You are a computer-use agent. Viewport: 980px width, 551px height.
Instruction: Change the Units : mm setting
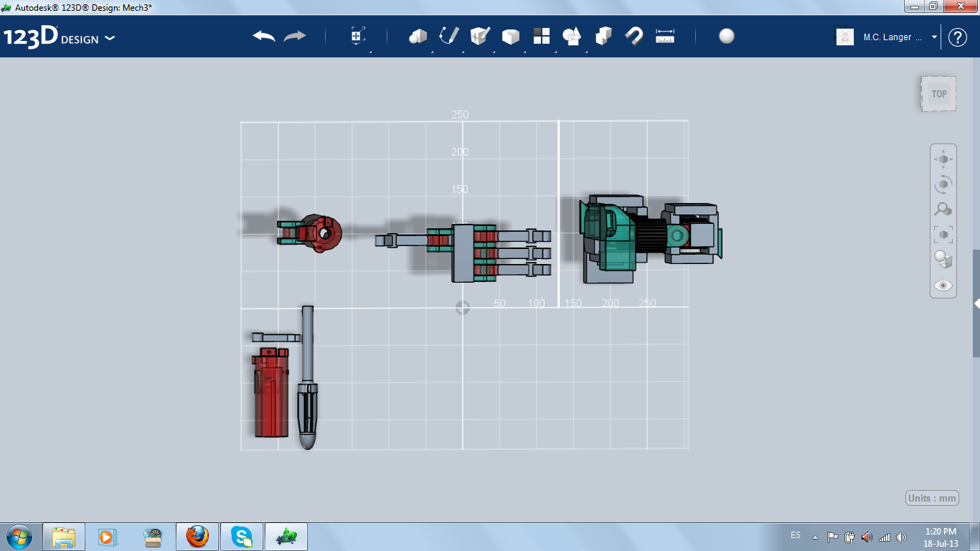coord(933,498)
